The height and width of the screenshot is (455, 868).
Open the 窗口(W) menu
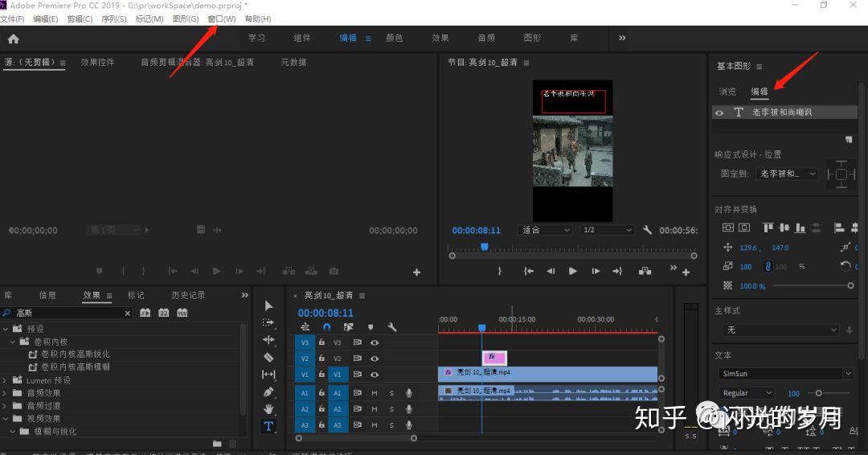point(221,18)
